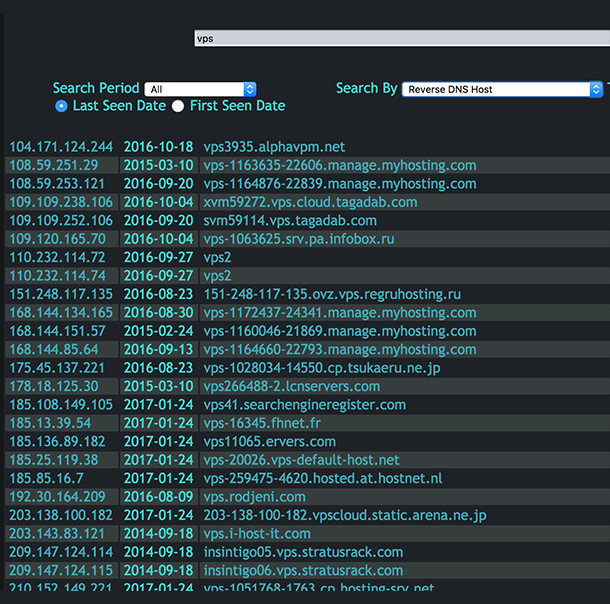Image resolution: width=610 pixels, height=604 pixels.
Task: Click IP address 108.59.253.121
Action: (57, 184)
